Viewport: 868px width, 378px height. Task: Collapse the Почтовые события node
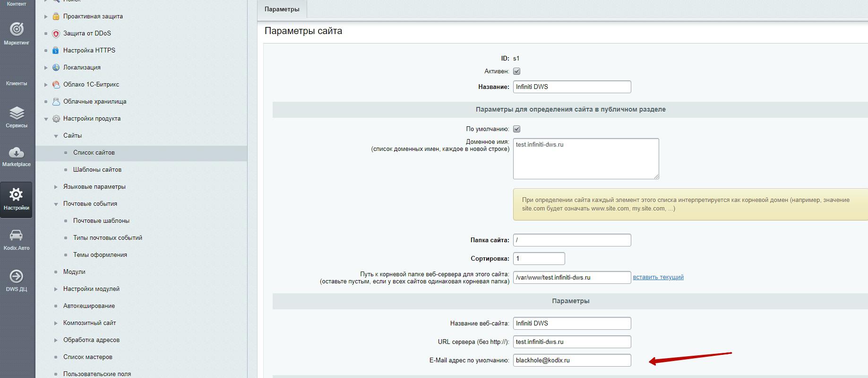click(56, 204)
